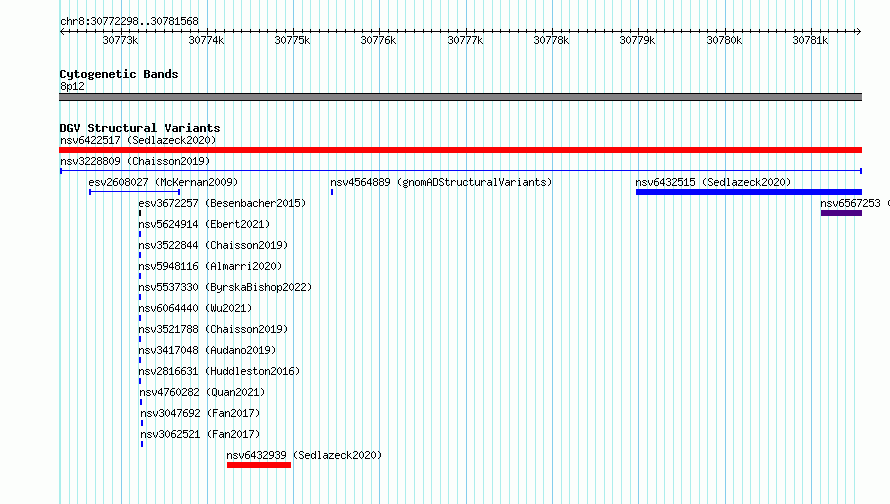
Task: Open nsv4564889 (gnomADStructuralVariants) label
Action: tap(441, 182)
